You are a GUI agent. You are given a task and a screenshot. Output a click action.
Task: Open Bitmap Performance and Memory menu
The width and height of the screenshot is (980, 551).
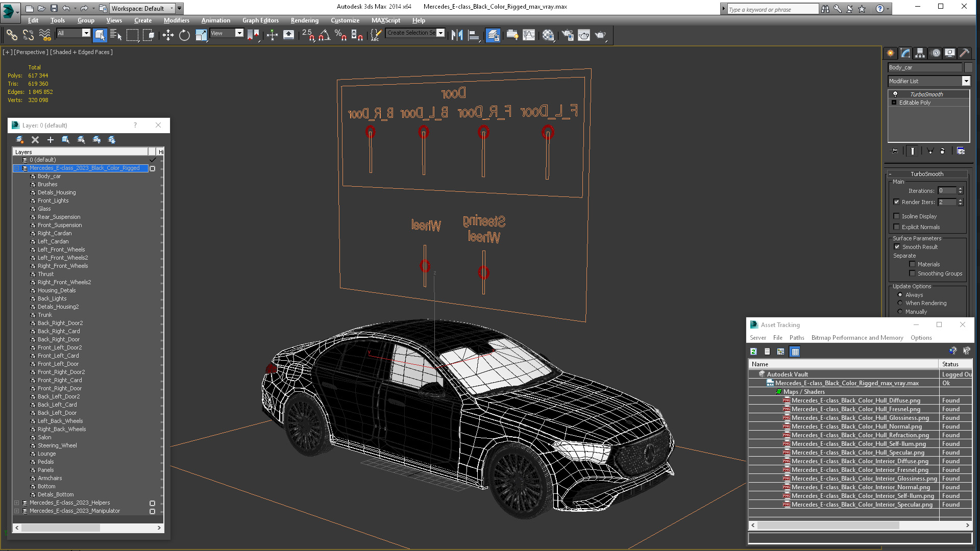(857, 338)
